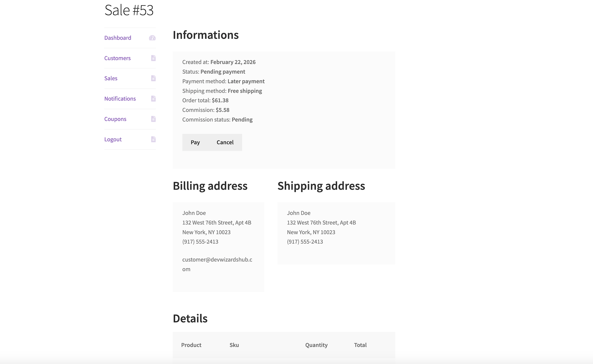Click the order total $61.38
This screenshot has height=364, width=593.
pyautogui.click(x=220, y=100)
